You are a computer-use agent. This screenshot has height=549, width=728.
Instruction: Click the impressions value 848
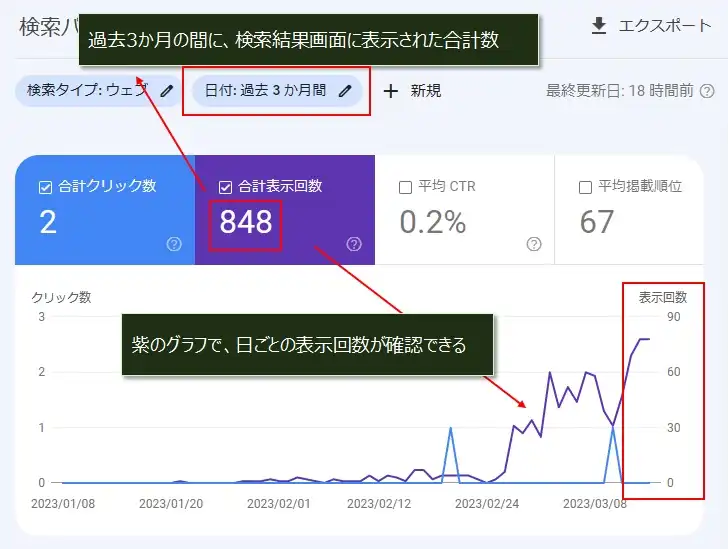(246, 222)
